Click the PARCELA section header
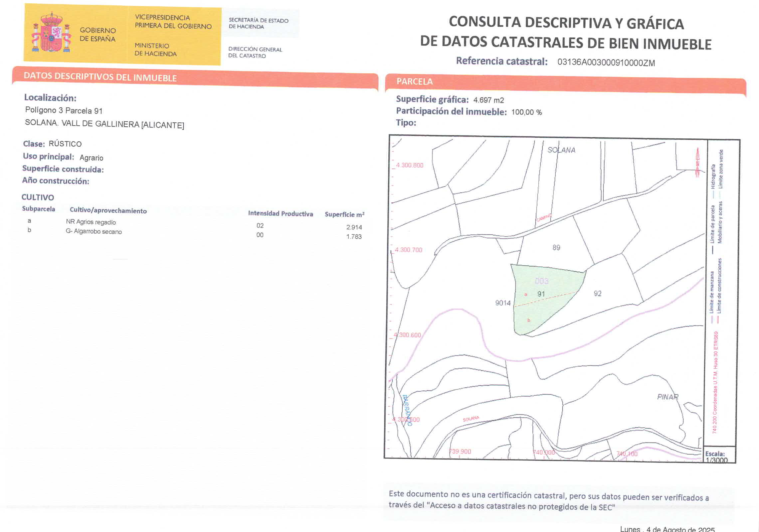Screen dimensions: 759x532 pyautogui.click(x=414, y=81)
